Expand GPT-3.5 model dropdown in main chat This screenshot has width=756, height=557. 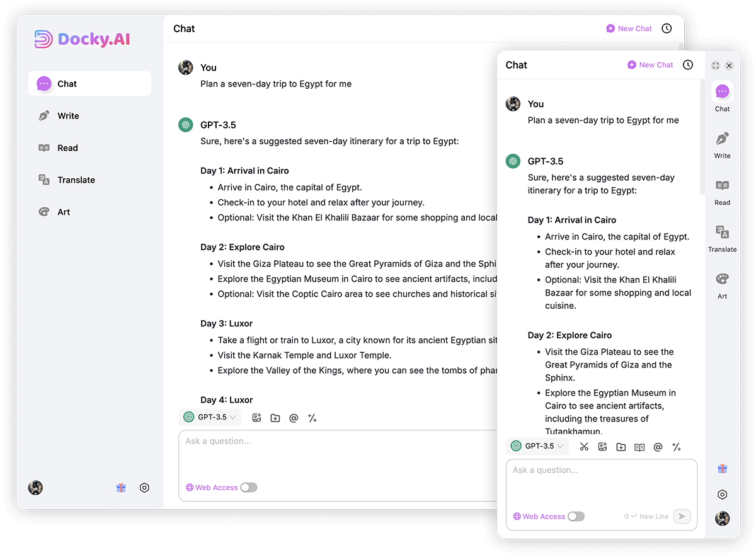(210, 417)
